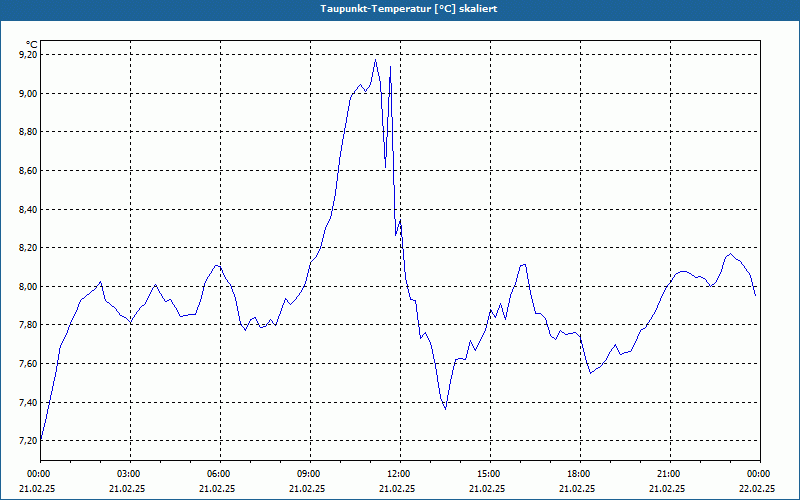Image resolution: width=800 pixels, height=500 pixels.
Task: Click the y-axis label '8,40'
Action: click(x=27, y=209)
